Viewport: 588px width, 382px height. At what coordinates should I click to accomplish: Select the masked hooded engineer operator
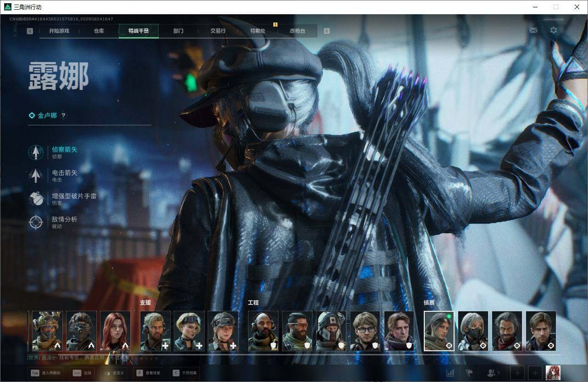(331, 331)
